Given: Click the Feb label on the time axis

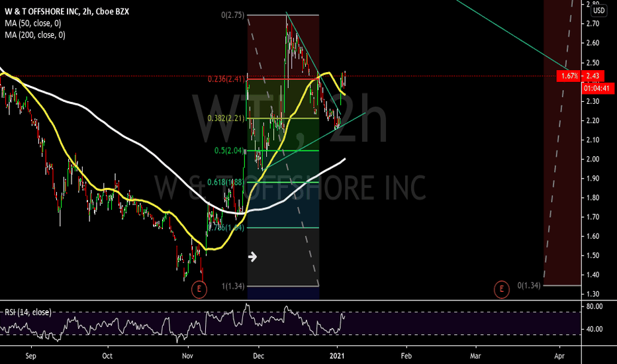Looking at the screenshot, I should [406, 356].
